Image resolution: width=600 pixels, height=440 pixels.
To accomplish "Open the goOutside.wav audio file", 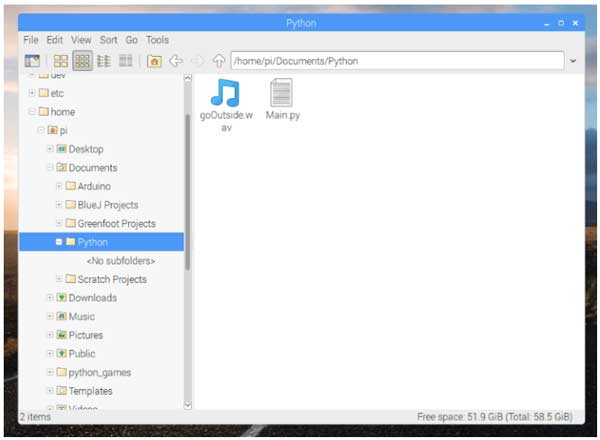I will [x=226, y=93].
